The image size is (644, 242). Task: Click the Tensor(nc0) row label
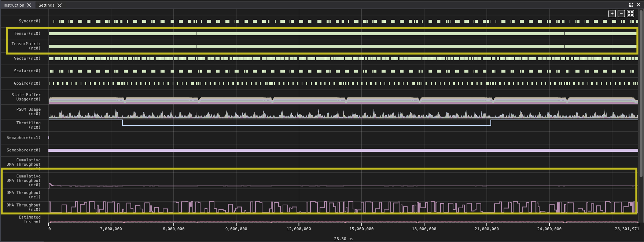coord(27,33)
